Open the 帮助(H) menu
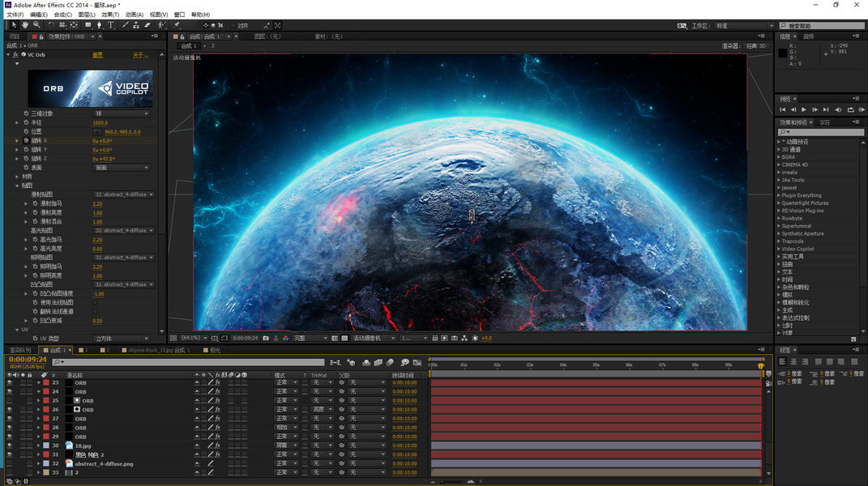Viewport: 868px width, 486px height. (x=200, y=15)
